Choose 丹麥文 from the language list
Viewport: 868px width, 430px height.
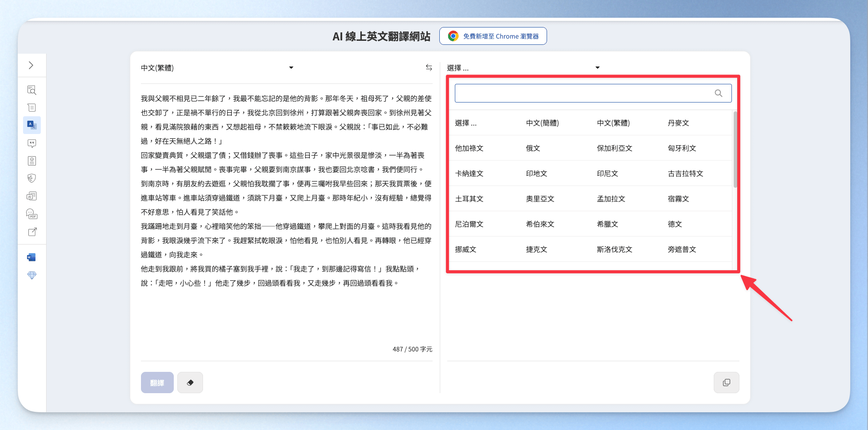tap(678, 123)
